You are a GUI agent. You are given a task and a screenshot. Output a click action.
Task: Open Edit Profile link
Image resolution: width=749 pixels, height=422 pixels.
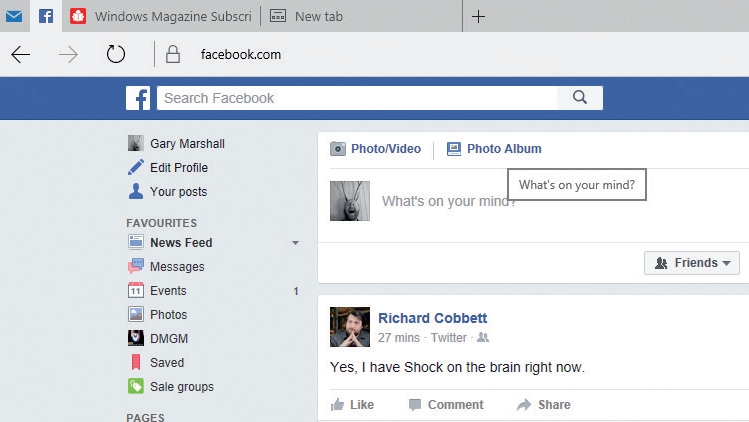179,168
